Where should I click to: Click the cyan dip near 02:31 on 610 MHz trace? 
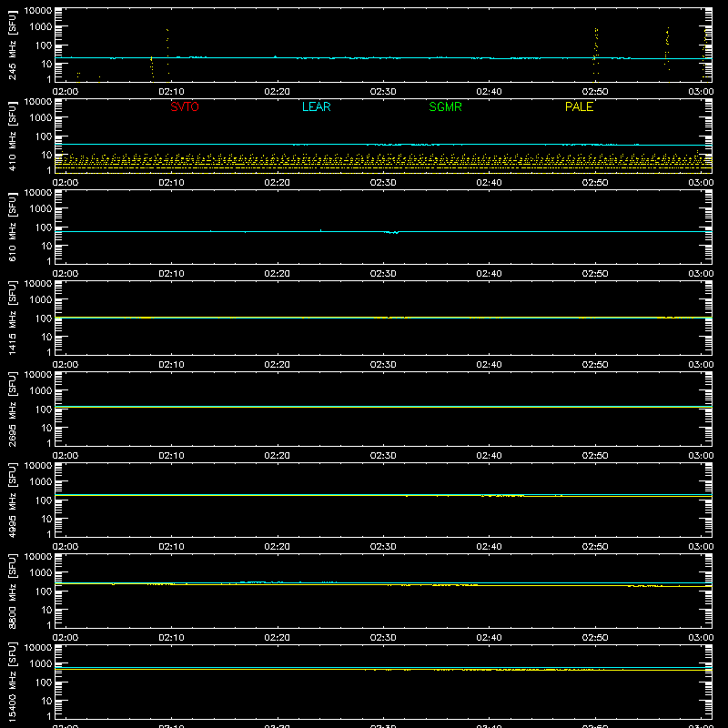pos(392,232)
